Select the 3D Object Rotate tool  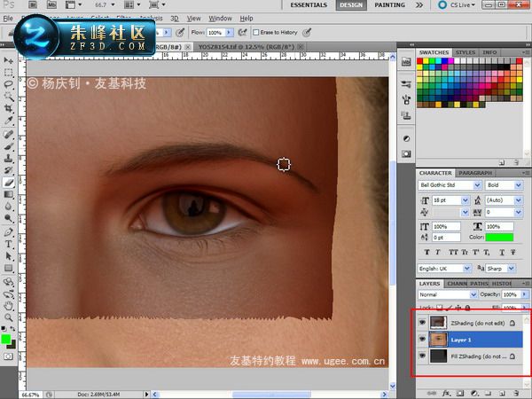(8, 282)
